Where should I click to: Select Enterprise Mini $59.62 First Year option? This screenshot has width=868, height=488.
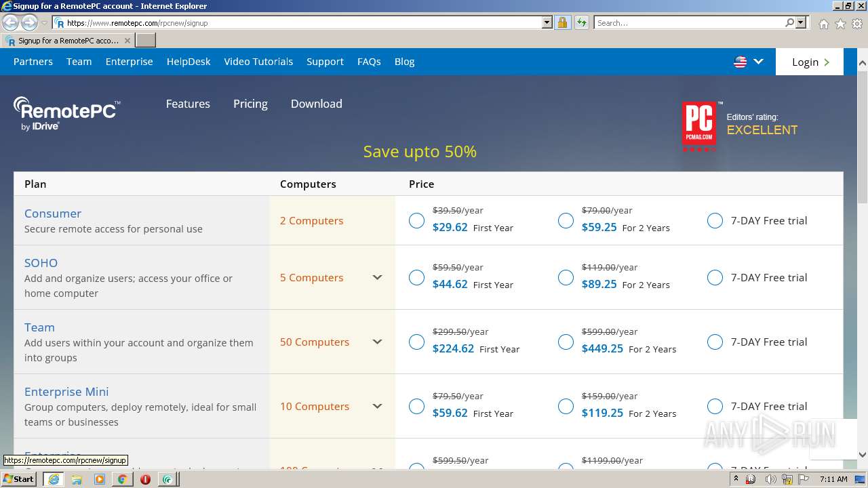[416, 407]
